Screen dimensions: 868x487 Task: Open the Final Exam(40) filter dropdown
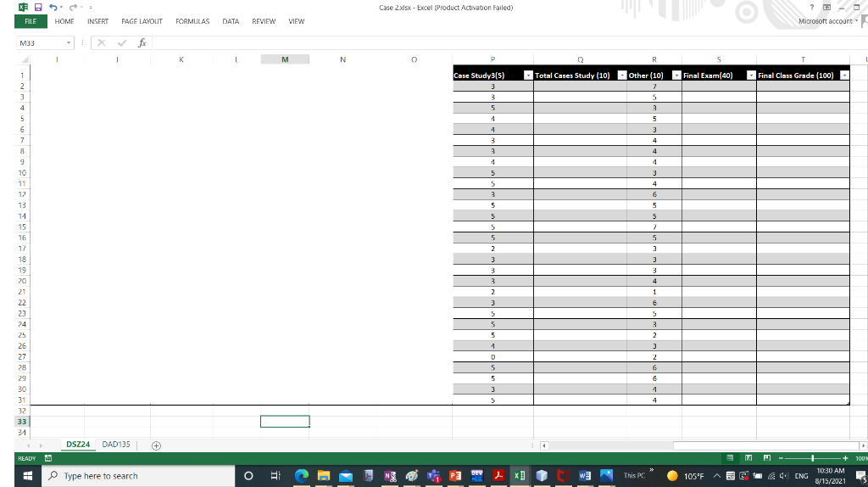pos(751,76)
